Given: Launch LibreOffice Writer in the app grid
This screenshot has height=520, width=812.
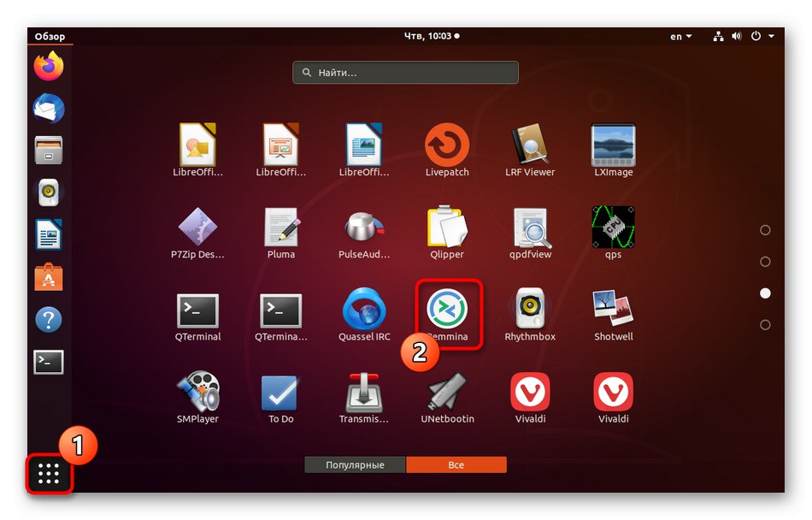Looking at the screenshot, I should (364, 150).
